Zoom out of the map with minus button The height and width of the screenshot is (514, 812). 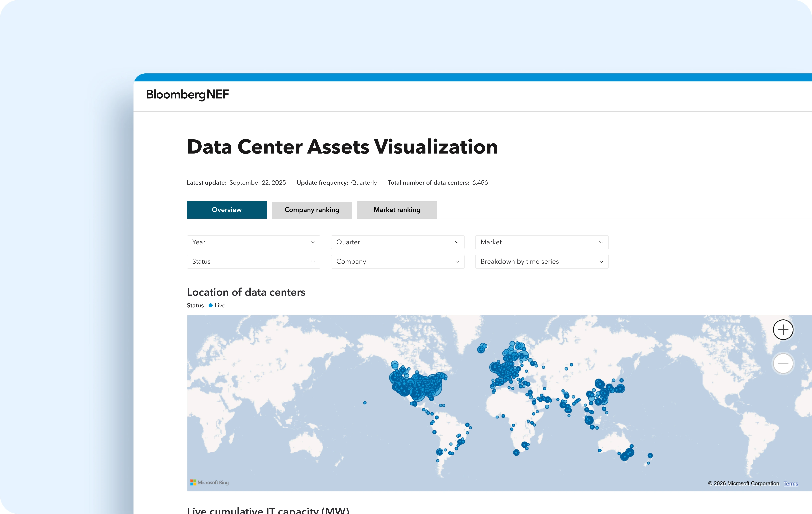click(x=783, y=364)
